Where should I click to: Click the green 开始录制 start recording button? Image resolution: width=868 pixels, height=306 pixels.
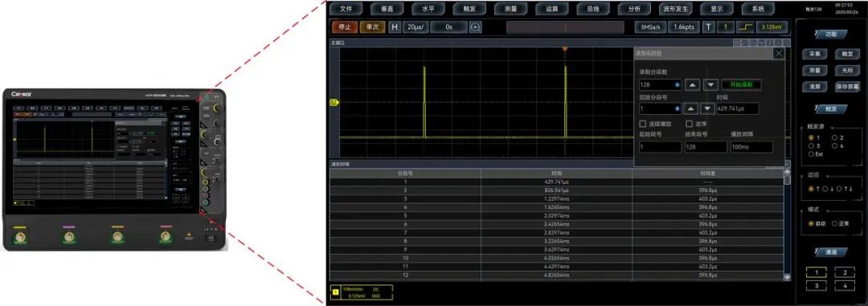741,85
